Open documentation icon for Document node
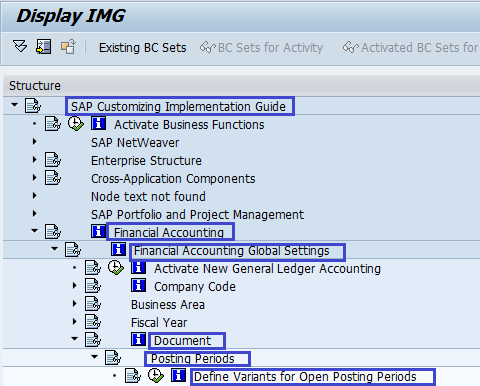 tap(93, 340)
